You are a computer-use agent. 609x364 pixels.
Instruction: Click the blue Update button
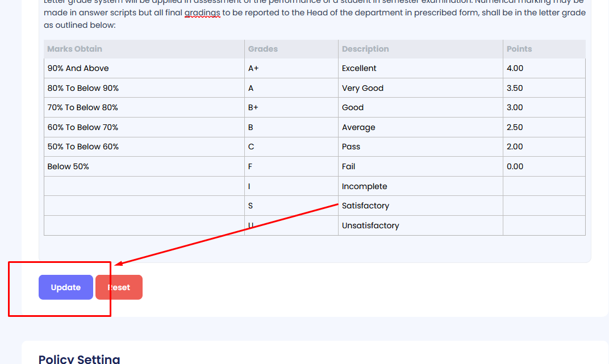(65, 287)
